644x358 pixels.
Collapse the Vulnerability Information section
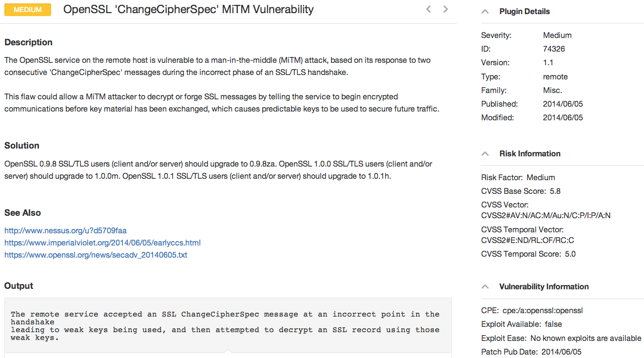[485, 286]
